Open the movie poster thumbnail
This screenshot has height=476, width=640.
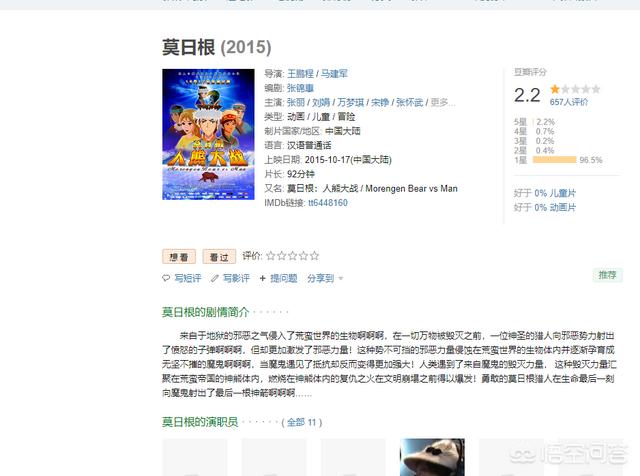208,134
